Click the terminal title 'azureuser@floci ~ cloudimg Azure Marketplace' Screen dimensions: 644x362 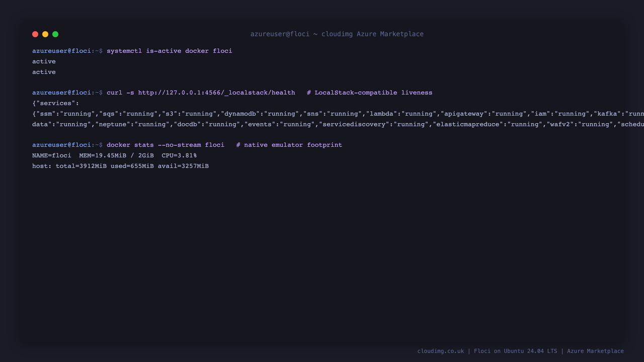click(x=337, y=34)
